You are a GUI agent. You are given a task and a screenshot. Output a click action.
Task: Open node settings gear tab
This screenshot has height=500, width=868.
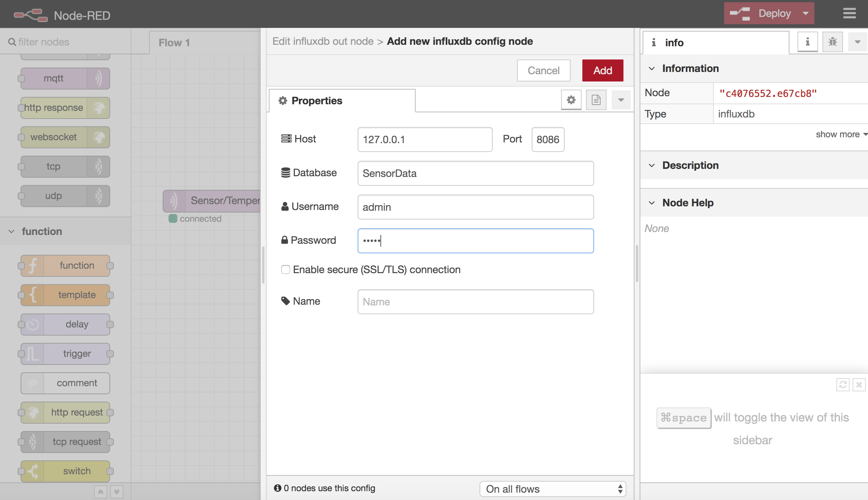pyautogui.click(x=571, y=100)
